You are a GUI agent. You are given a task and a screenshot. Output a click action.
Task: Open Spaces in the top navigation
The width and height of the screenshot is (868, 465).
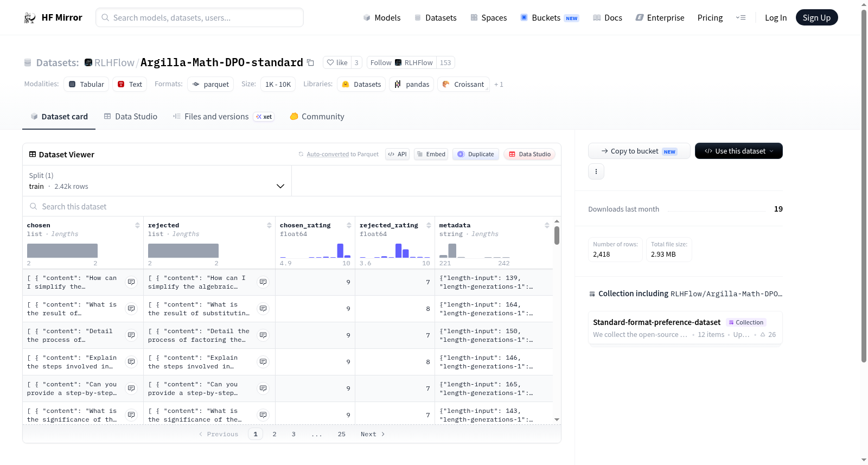click(489, 17)
